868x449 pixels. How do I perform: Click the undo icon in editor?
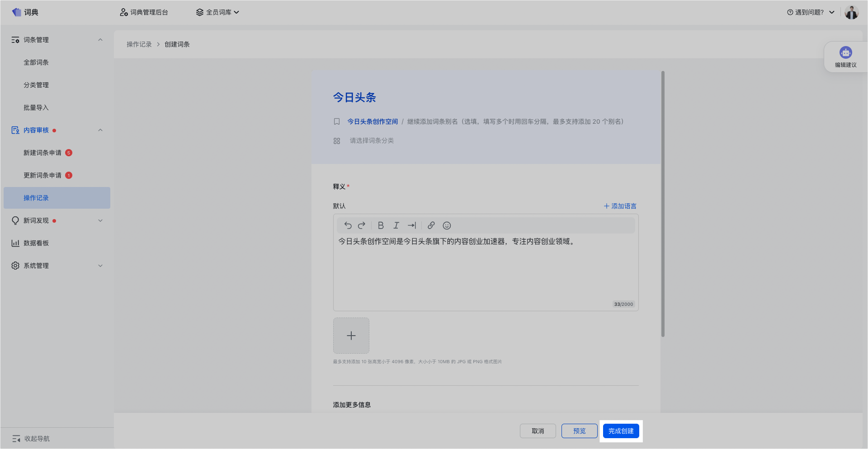(x=348, y=225)
